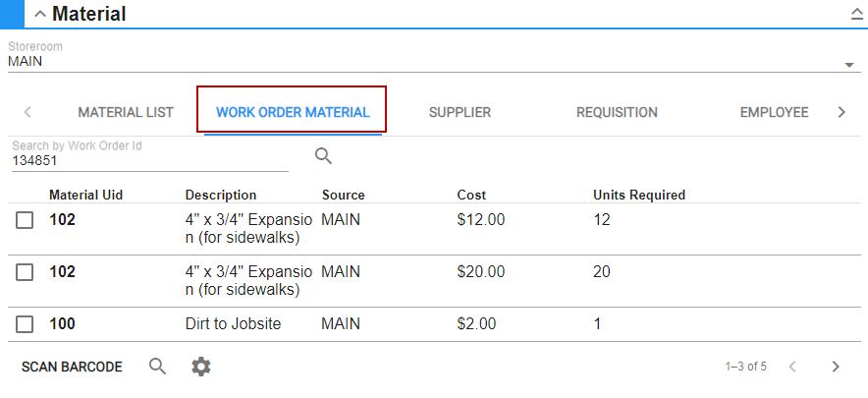Image resolution: width=868 pixels, height=398 pixels.
Task: Open the Storeroom dropdown
Action: pos(848,65)
